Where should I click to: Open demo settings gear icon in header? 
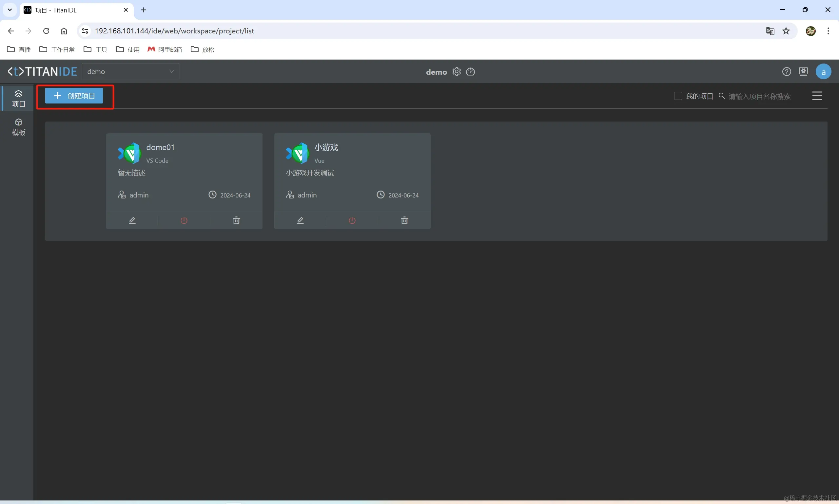coord(456,72)
